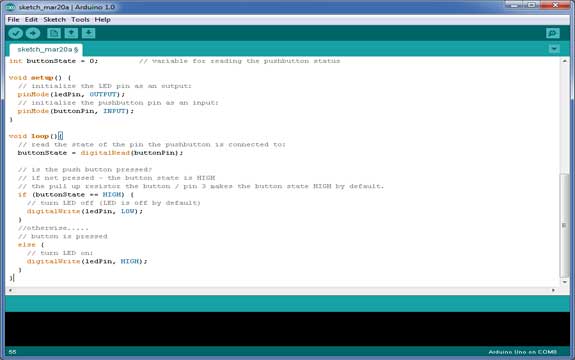Open the Edit menu
Screen dimensions: 575x360
coord(31,19)
